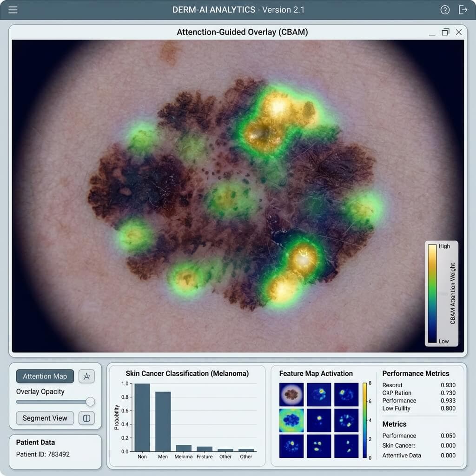Click the logout icon
The height and width of the screenshot is (476, 476).
(463, 10)
